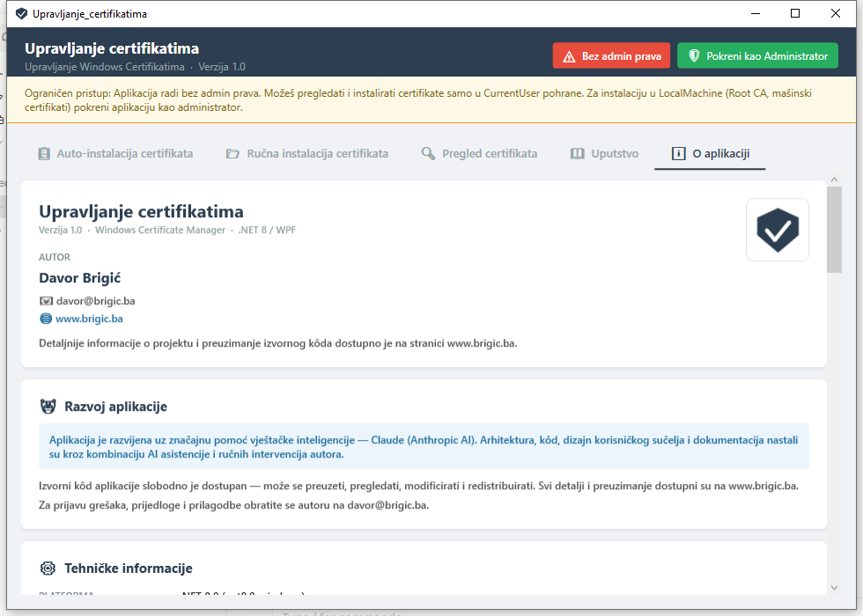The image size is (863, 616).
Task: Open the Auto-instalacija certifikata tab
Action: click(115, 153)
